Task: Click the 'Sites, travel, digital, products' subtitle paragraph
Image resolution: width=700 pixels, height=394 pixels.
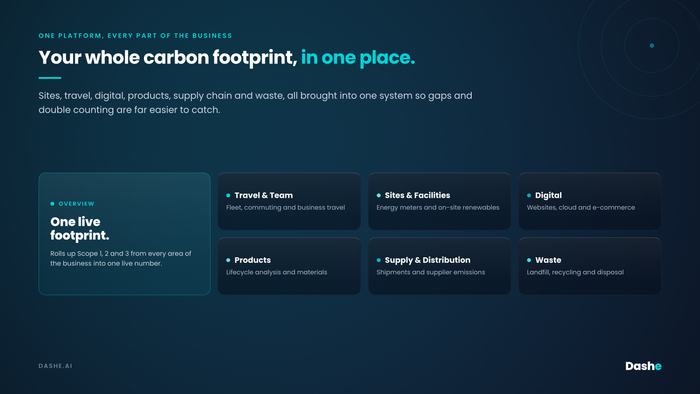Action: (255, 103)
